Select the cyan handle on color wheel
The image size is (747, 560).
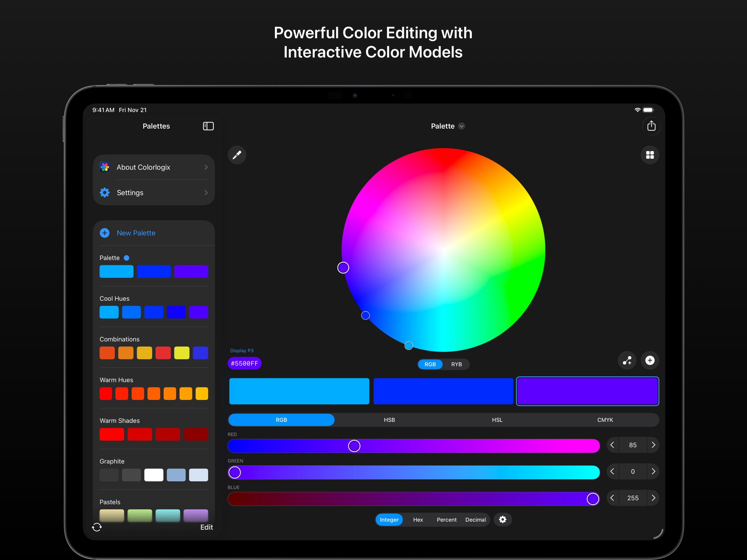tap(409, 346)
